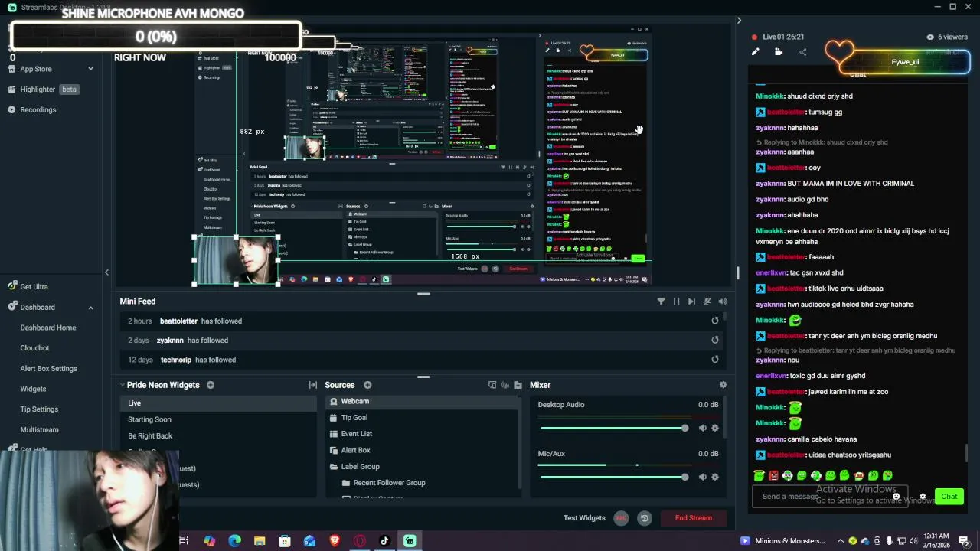Image resolution: width=980 pixels, height=551 pixels.
Task: Replay the technorip follow alert
Action: 715,360
